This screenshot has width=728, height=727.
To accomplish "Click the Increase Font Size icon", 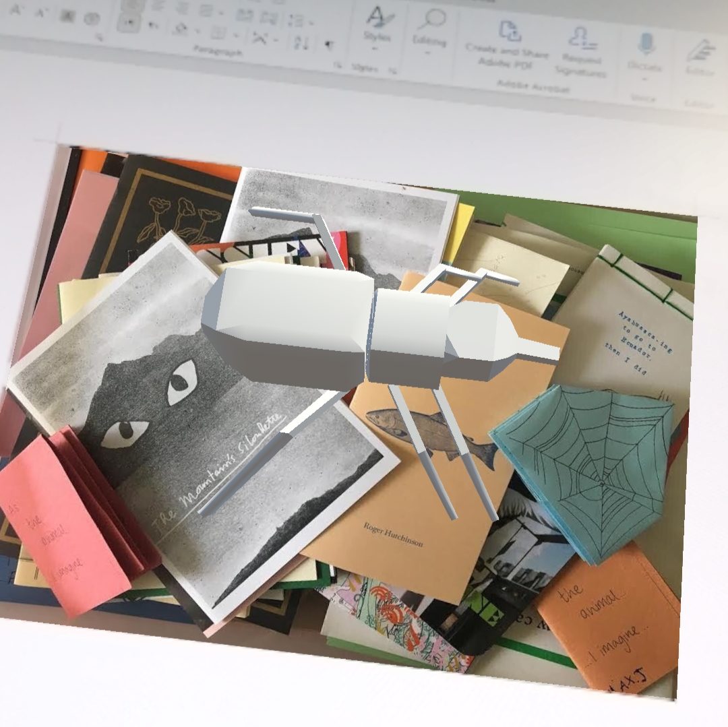I will click(16, 13).
